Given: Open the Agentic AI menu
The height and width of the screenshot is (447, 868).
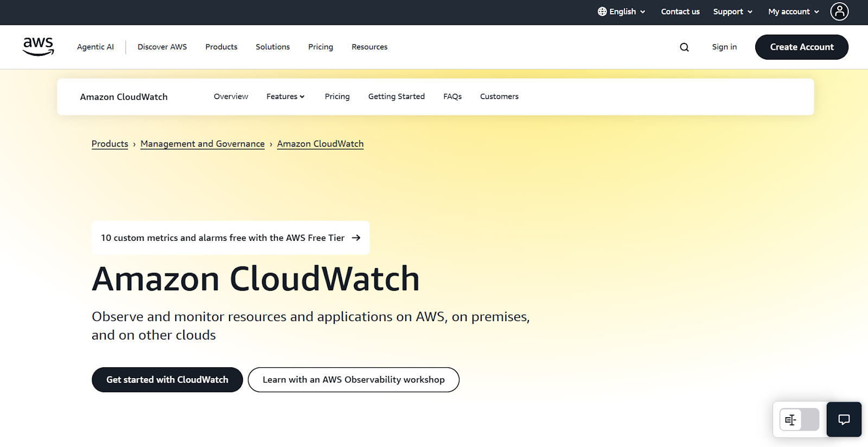Looking at the screenshot, I should 95,47.
